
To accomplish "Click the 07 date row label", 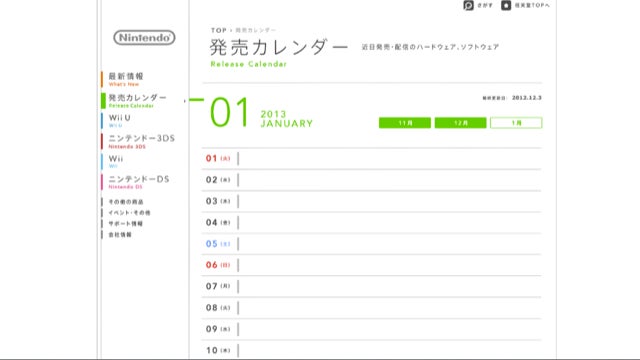I will point(218,286).
